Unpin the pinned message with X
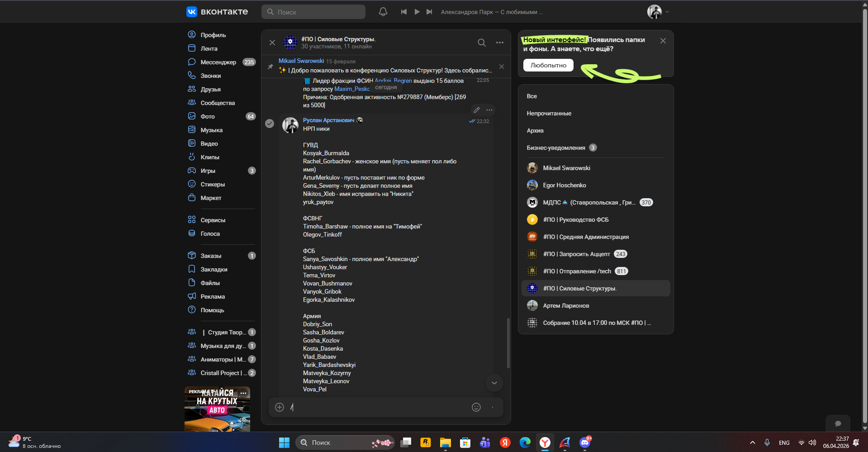The height and width of the screenshot is (452, 868). coord(502,67)
